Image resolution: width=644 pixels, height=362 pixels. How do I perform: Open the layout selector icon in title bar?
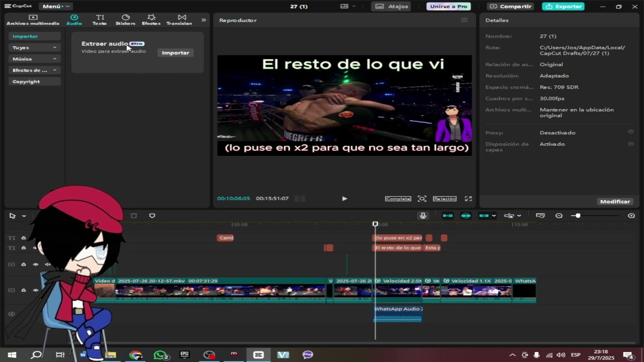344,7
